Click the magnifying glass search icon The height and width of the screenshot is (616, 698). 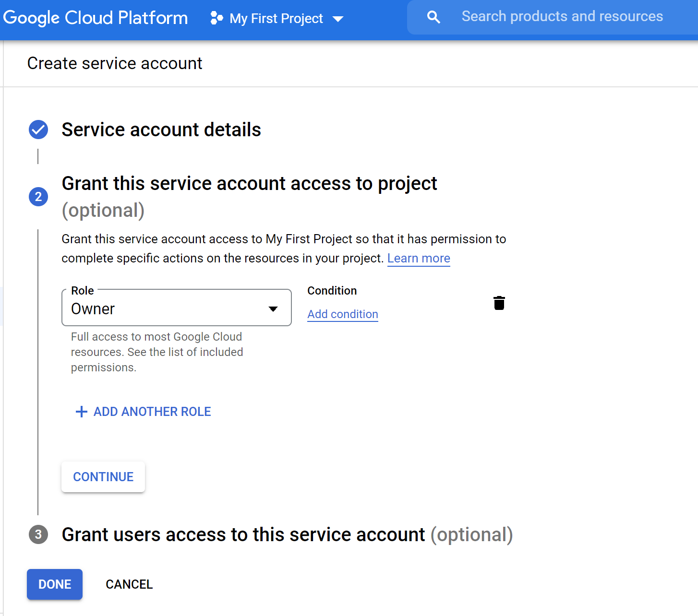[433, 17]
